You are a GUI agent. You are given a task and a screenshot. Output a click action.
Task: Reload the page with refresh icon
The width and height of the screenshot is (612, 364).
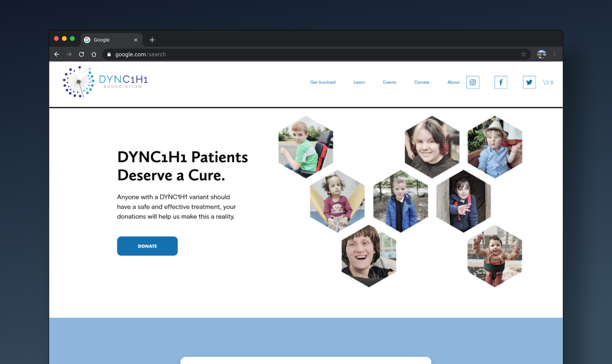82,54
